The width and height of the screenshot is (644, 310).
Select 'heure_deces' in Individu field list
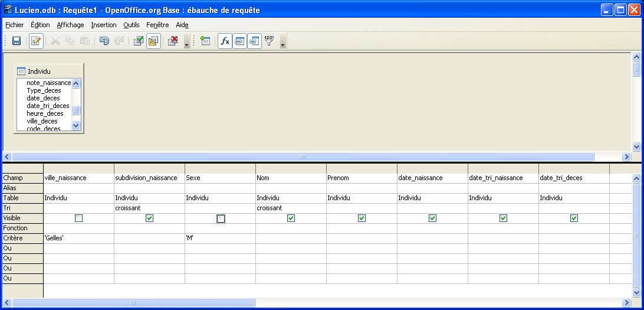coord(45,113)
